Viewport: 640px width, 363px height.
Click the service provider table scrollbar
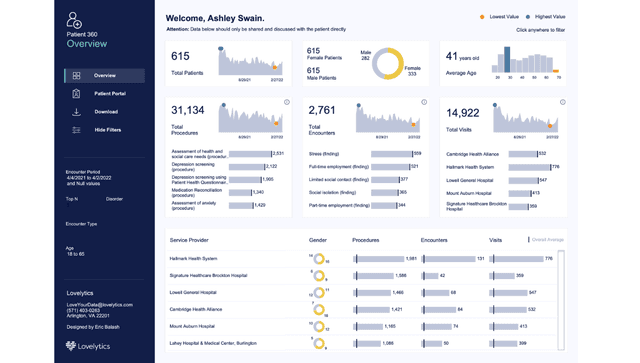pyautogui.click(x=561, y=300)
